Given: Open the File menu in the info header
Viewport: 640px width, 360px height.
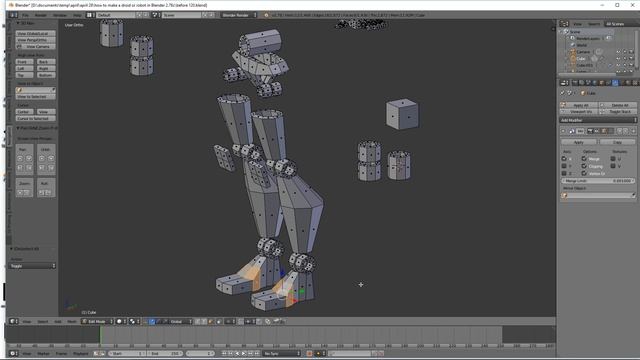Looking at the screenshot, I should [25, 15].
